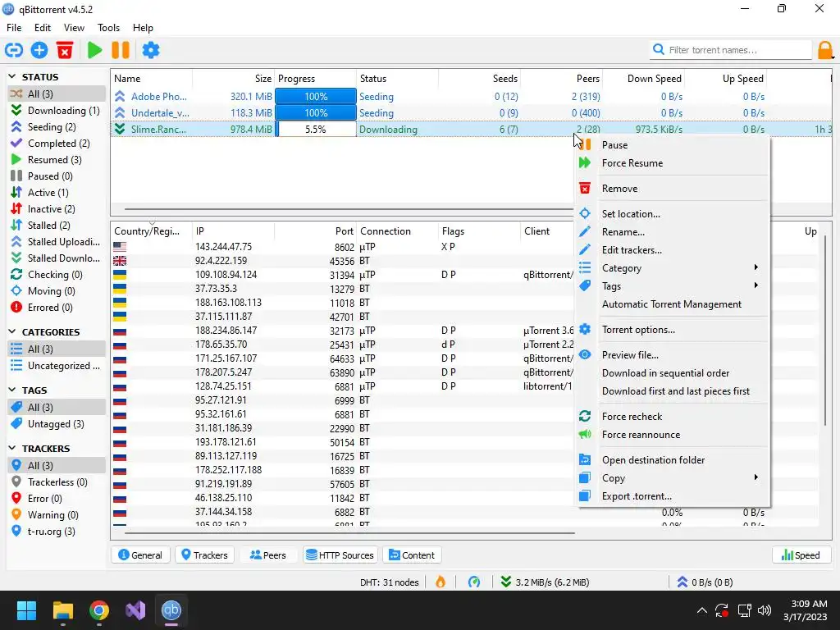Expand the Copy submenu

coord(672,478)
